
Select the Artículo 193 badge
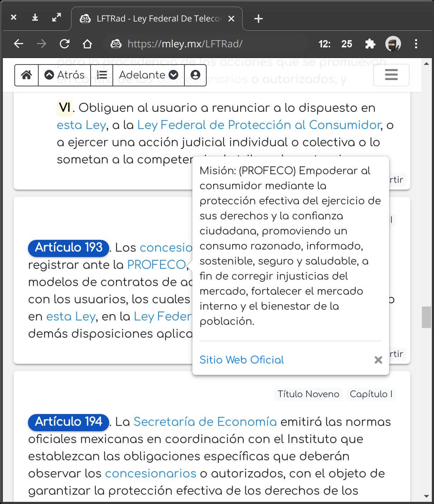coord(68,247)
